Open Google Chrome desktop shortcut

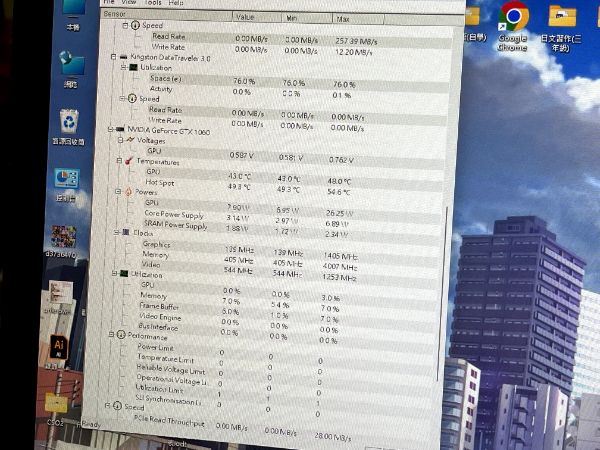tap(513, 26)
